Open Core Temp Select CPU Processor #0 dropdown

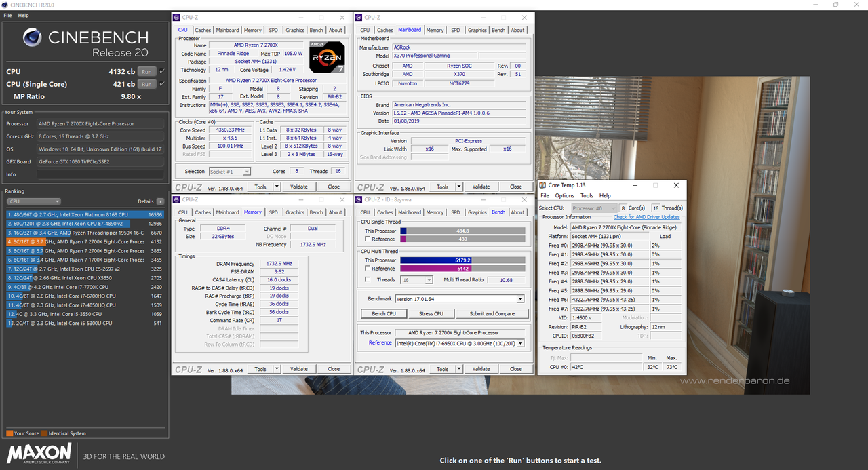click(593, 208)
